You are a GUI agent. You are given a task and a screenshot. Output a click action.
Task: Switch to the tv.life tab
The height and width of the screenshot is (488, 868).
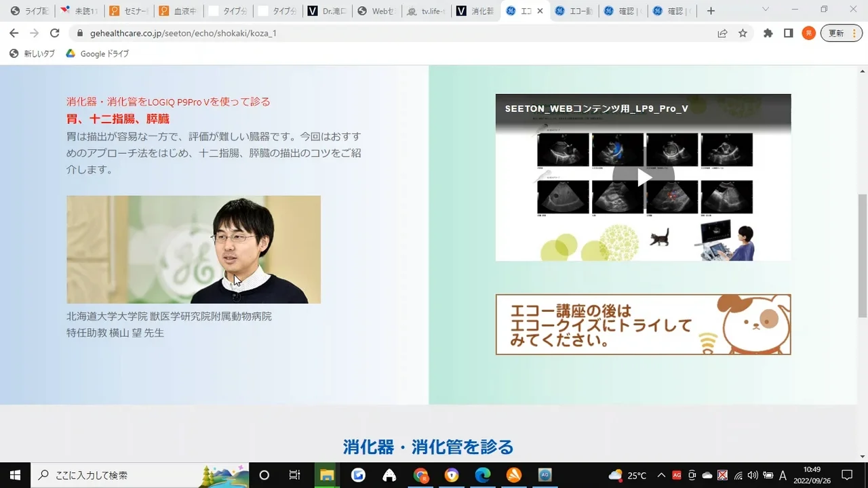pyautogui.click(x=426, y=11)
